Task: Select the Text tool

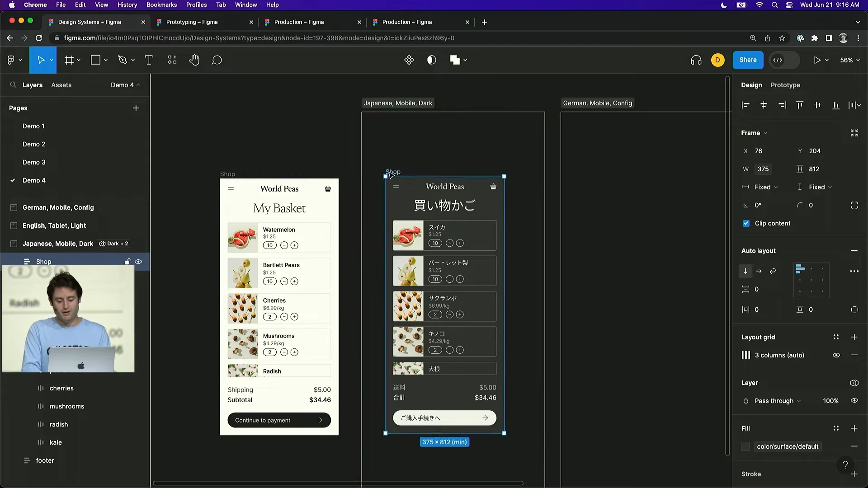Action: pyautogui.click(x=149, y=60)
